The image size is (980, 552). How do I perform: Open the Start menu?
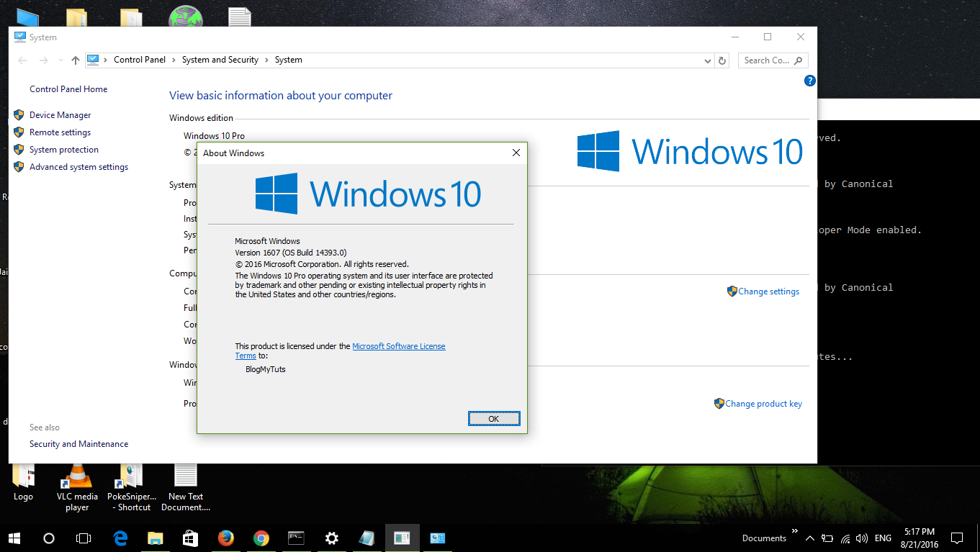click(14, 538)
